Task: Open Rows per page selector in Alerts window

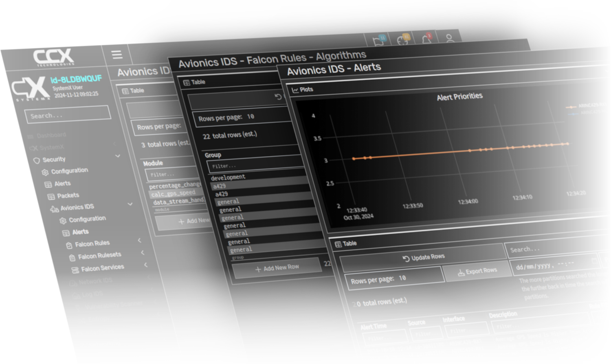Action: tap(395, 278)
